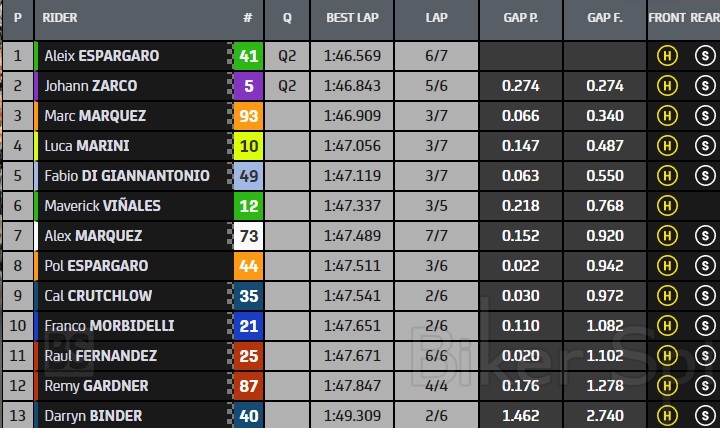Screen dimensions: 720x428
Task: Click the RIDER column header
Action: click(x=62, y=18)
